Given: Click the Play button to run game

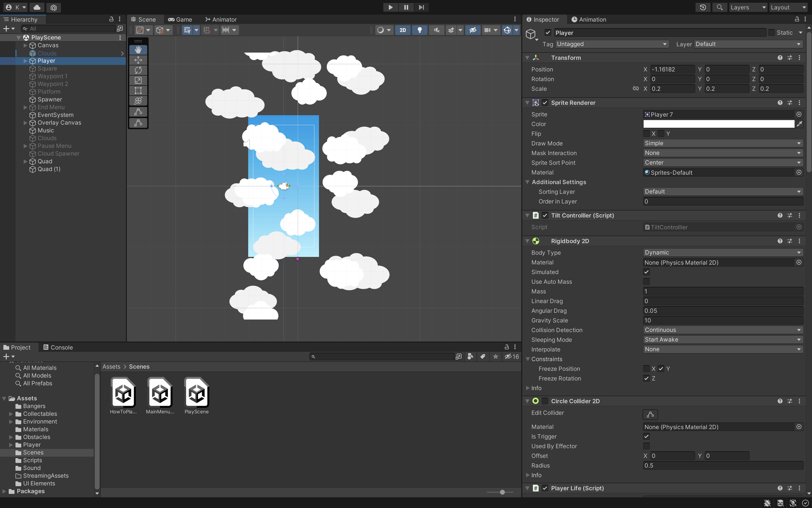Looking at the screenshot, I should [390, 7].
